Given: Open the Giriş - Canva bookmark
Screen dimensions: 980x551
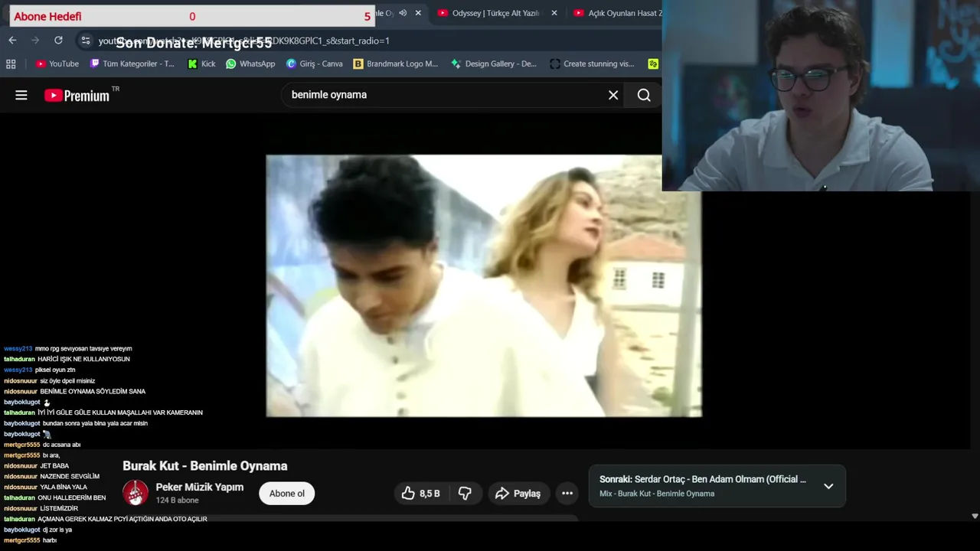Looking at the screenshot, I should 314,64.
